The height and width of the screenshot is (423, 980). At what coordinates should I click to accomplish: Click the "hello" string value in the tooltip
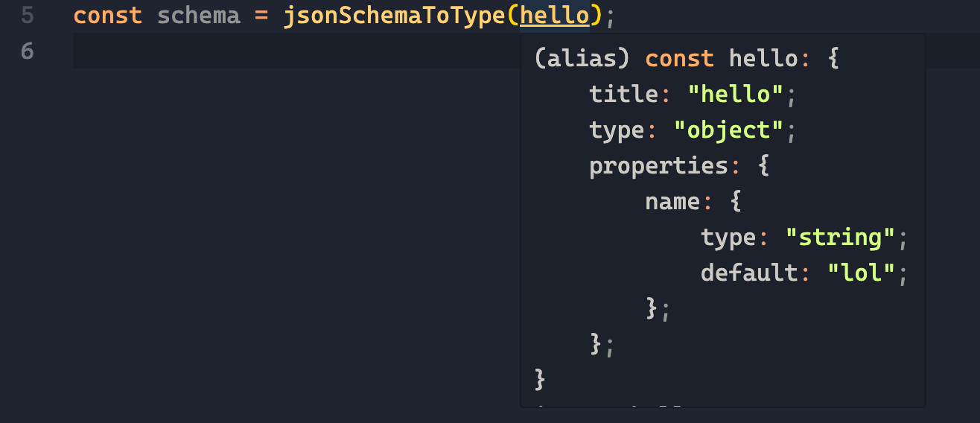(736, 95)
